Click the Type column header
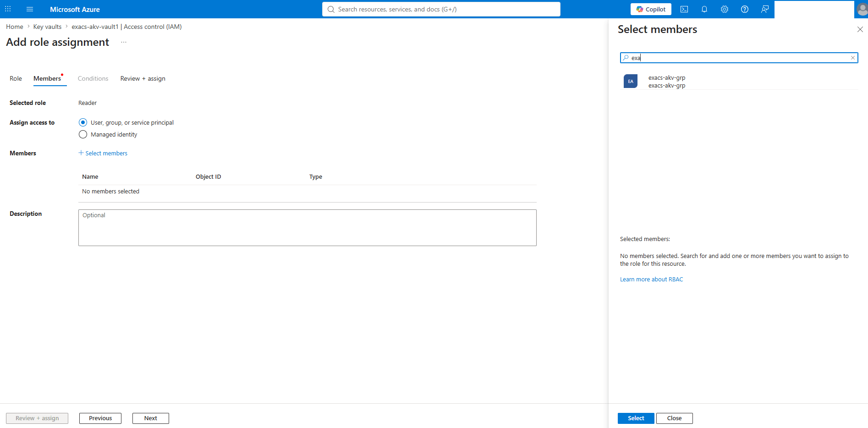 pyautogui.click(x=316, y=176)
